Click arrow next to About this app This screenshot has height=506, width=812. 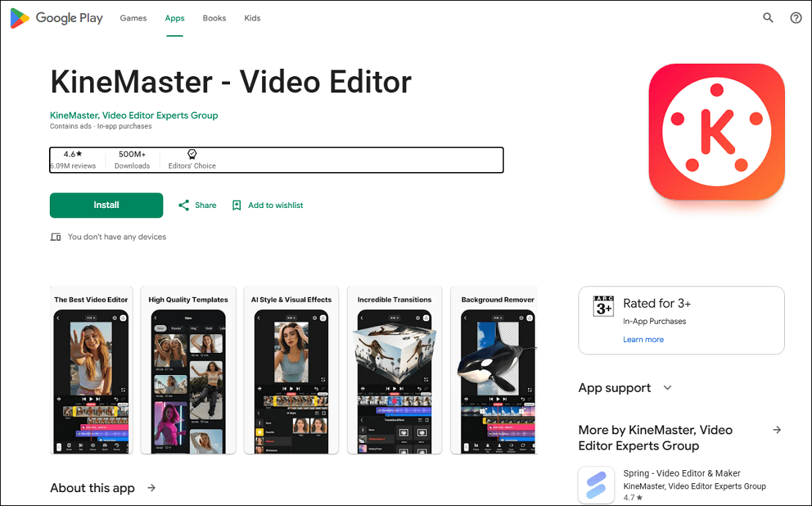tap(152, 488)
